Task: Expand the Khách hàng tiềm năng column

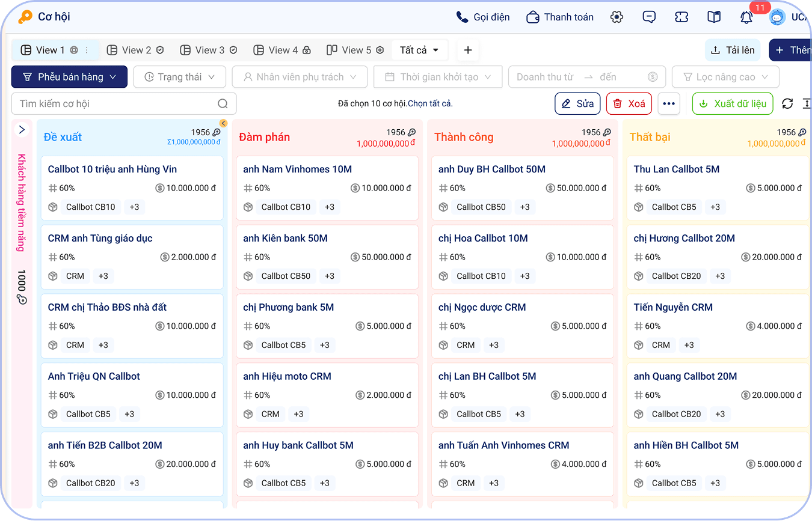Action: (22, 130)
